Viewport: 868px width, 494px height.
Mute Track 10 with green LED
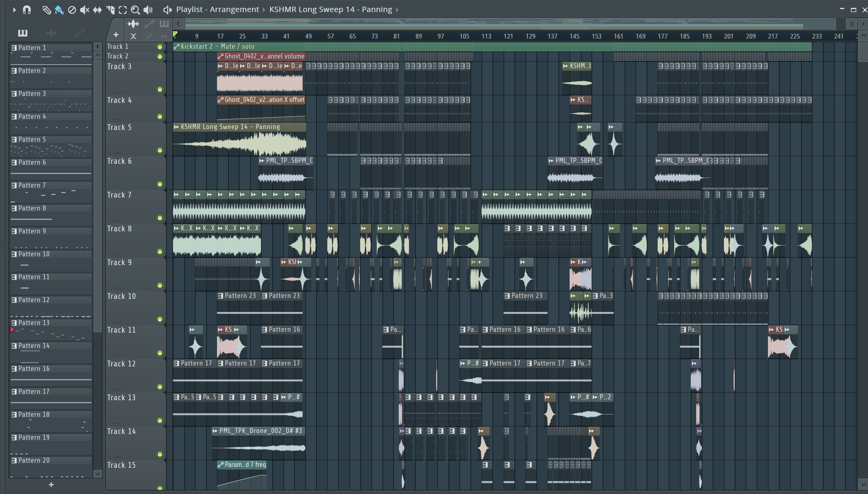pyautogui.click(x=160, y=319)
